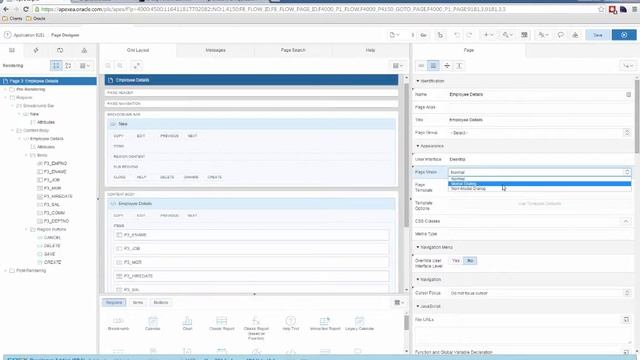Screen dimensions: 640x360
Task: Open the Create (plus) menu in toolbar
Action: 488,35
